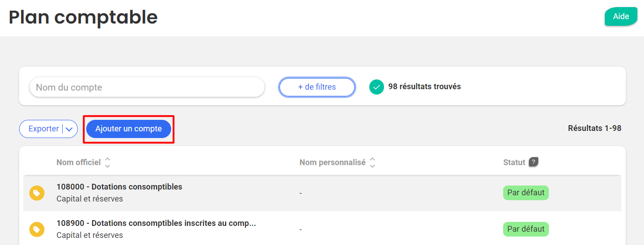The width and height of the screenshot is (644, 245).
Task: Open the Exporter dropdown chevron
Action: coord(69,129)
